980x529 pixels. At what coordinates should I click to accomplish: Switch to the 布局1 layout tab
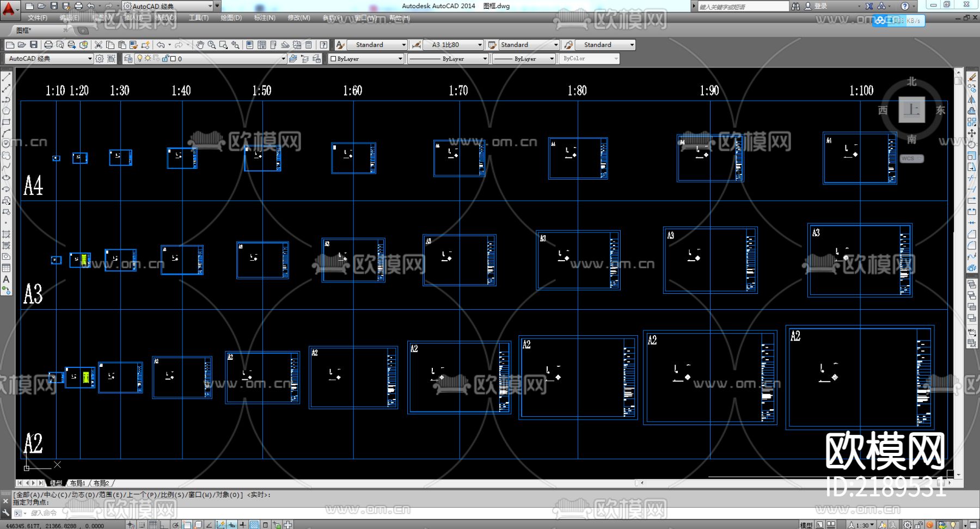click(x=77, y=483)
